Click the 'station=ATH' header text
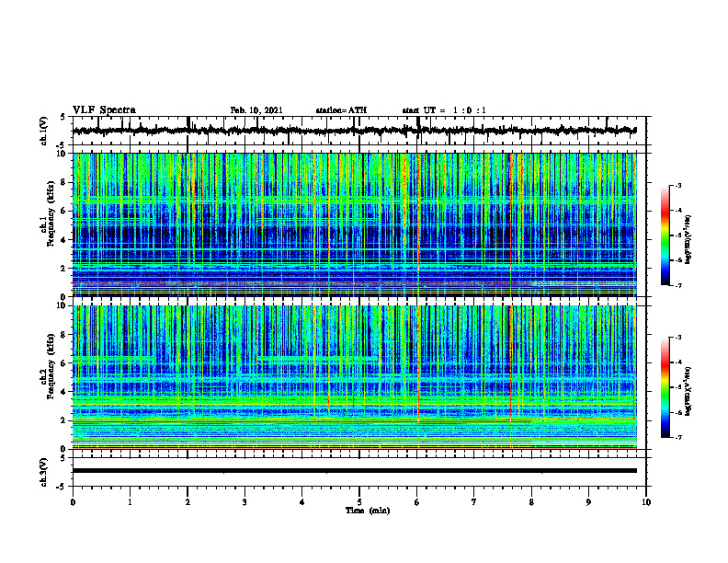This screenshot has height=563, width=728. [x=341, y=110]
